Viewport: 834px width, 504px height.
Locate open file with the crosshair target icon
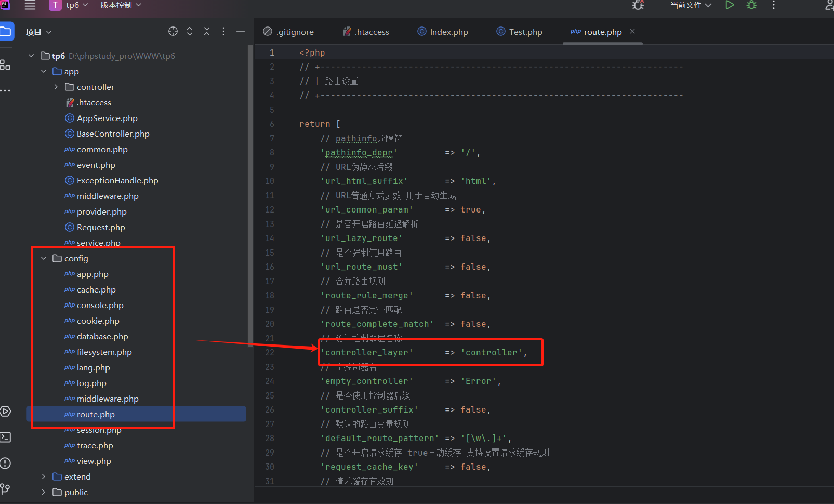pos(173,31)
